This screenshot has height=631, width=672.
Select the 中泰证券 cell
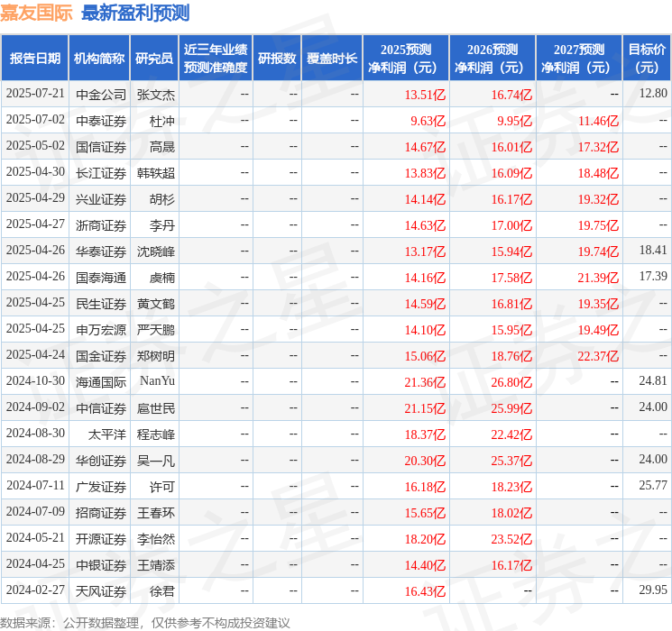pyautogui.click(x=101, y=121)
